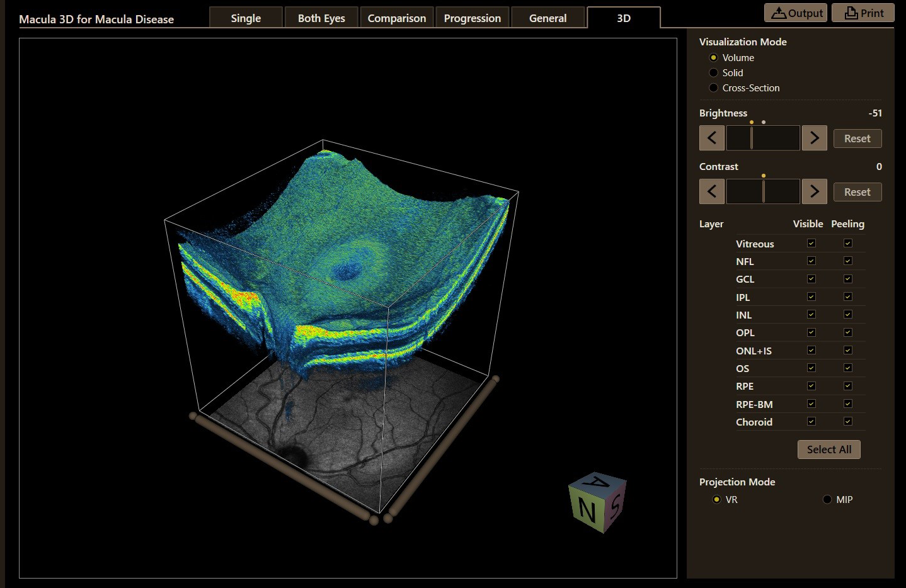Click the Select All layers button
Image resolution: width=906 pixels, height=588 pixels.
coord(829,449)
